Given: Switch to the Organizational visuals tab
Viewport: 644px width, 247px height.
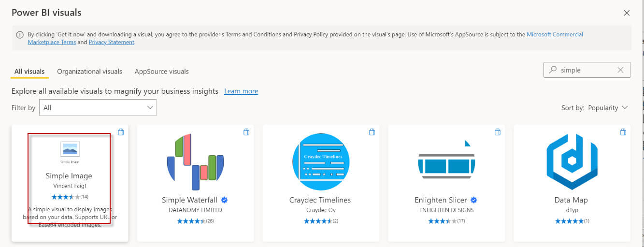Looking at the screenshot, I should (89, 72).
